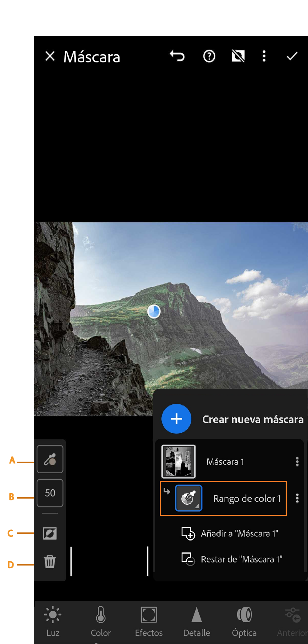
Task: Toggle the mask overlay visibility icon
Action: pyautogui.click(x=238, y=57)
